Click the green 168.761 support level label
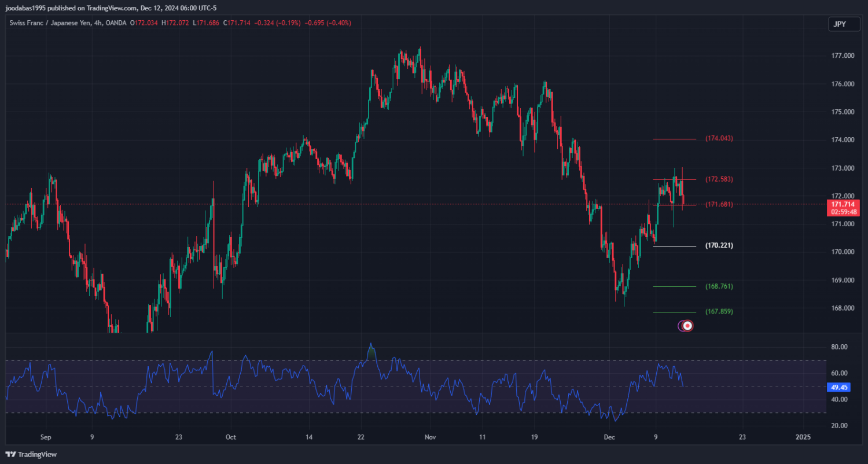 pyautogui.click(x=719, y=286)
